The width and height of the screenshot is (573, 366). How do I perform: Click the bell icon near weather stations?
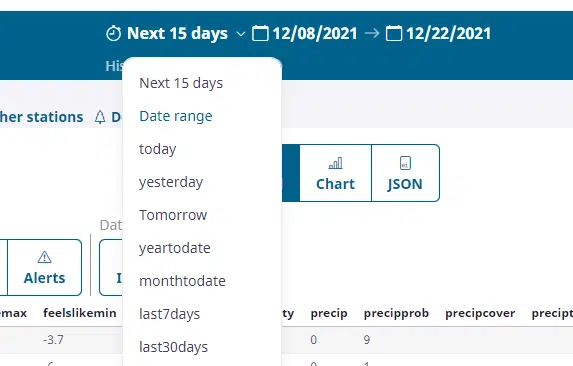(x=100, y=117)
